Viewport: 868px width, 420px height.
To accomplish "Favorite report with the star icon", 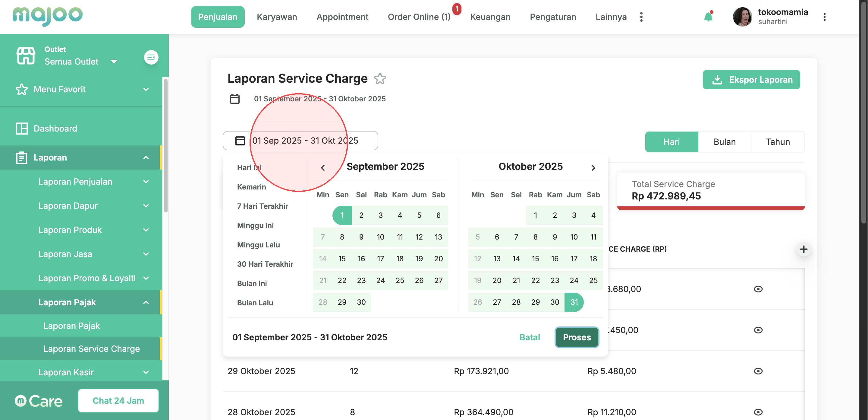I will pos(380,79).
